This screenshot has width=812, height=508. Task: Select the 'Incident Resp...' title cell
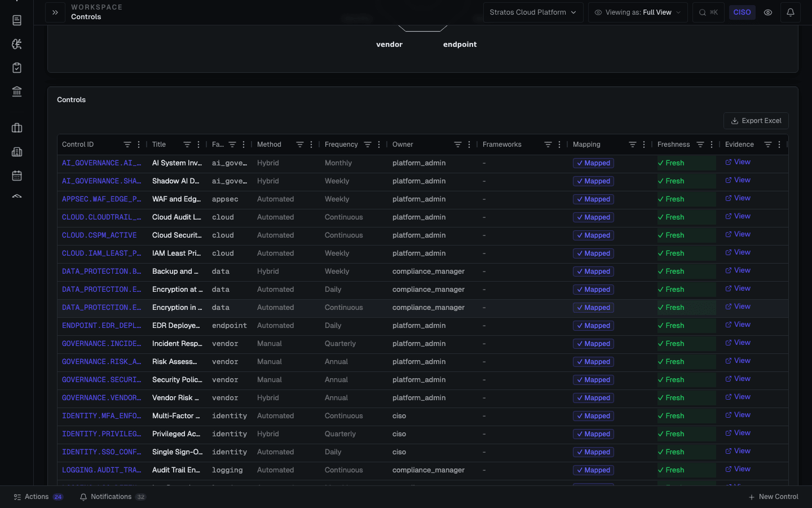(177, 344)
